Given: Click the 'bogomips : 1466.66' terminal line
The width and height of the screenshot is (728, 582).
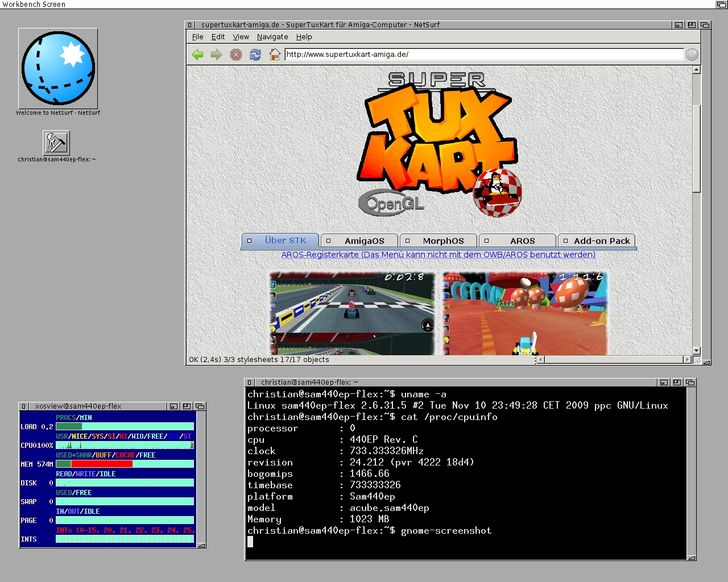Looking at the screenshot, I should pyautogui.click(x=318, y=474).
